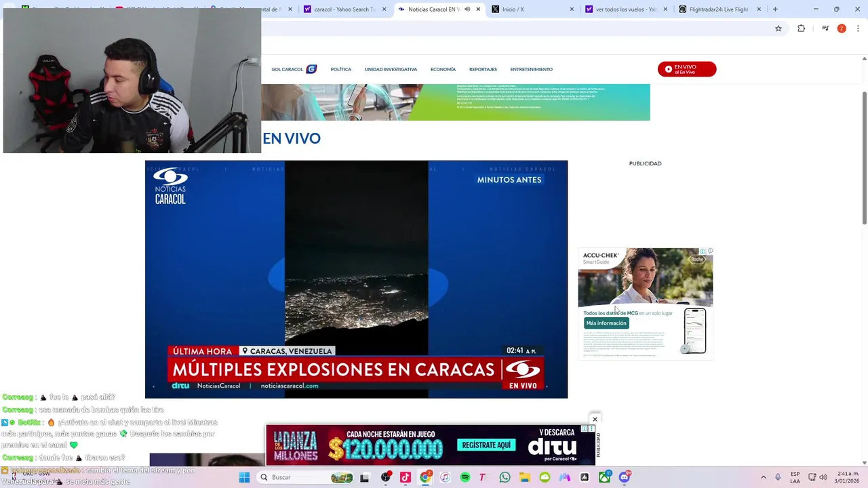
Task: Open the Entretenimiento section
Action: pos(531,69)
